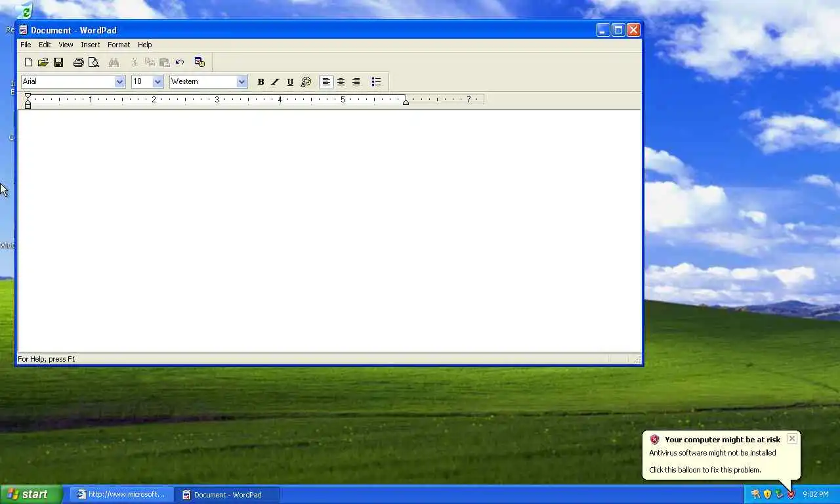Click the first system tray icon
This screenshot has width=840, height=504.
(x=755, y=494)
